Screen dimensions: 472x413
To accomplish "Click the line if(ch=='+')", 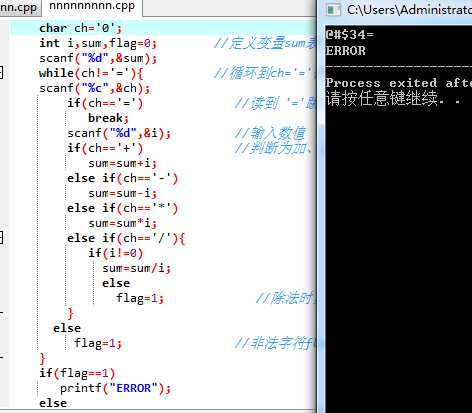I will pos(105,148).
